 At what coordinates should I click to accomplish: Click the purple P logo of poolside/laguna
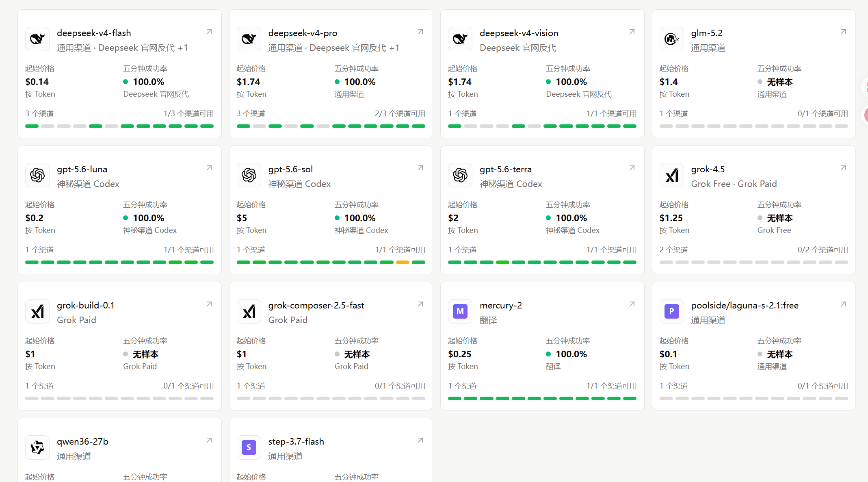672,311
